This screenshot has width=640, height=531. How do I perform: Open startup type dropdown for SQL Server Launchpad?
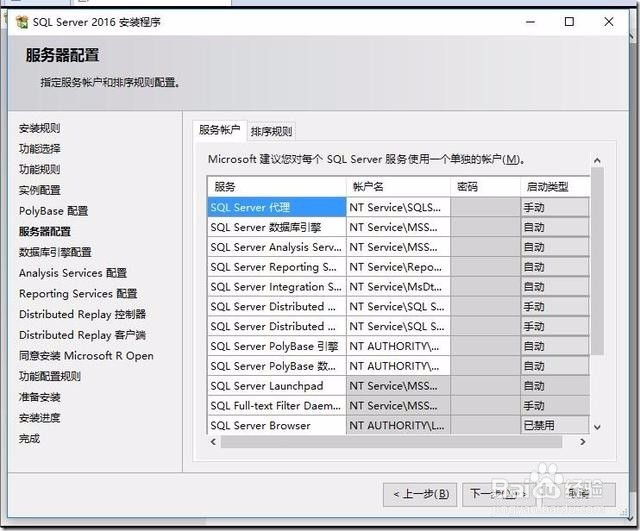(555, 386)
